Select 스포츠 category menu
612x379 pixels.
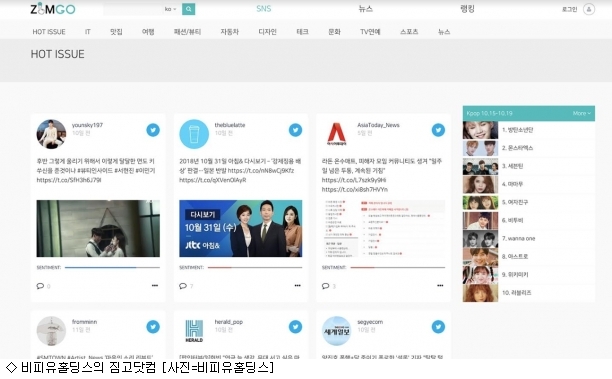coord(409,32)
